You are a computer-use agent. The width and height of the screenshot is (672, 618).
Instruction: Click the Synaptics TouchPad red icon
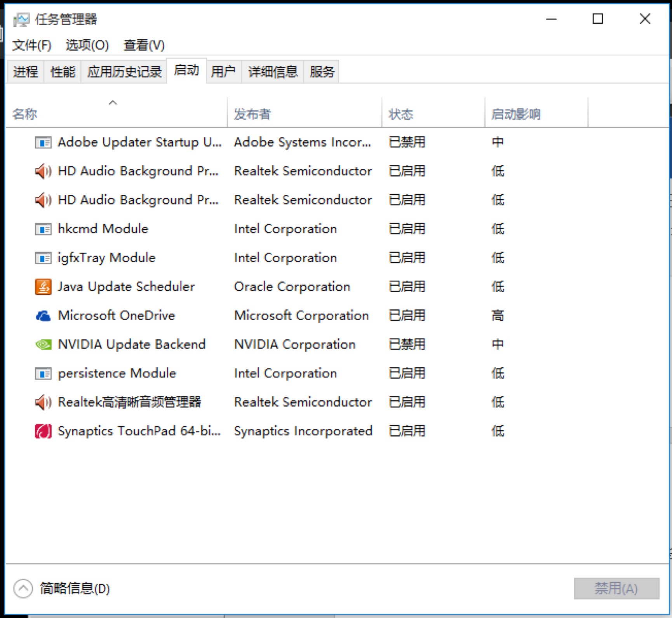click(x=43, y=431)
